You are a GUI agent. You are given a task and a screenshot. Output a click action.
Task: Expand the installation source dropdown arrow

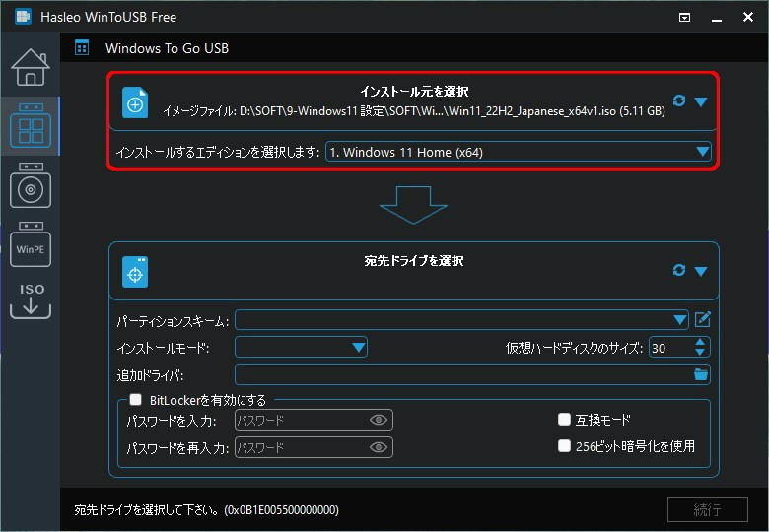(x=701, y=101)
